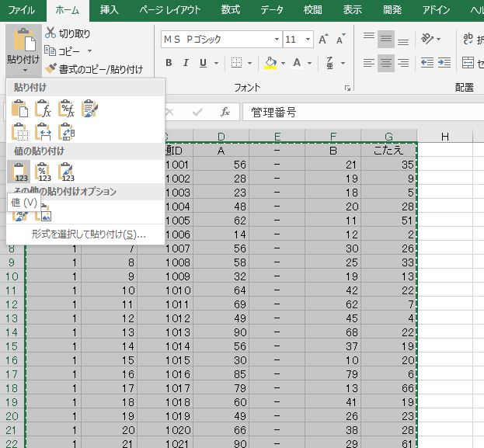Screen dimensions: 484x448
Task: Choose Transpose paste option
Action: click(66, 132)
